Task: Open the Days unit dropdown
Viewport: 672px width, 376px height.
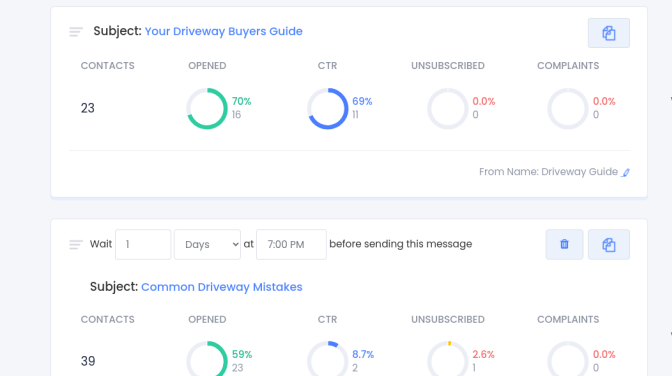Action: point(207,244)
